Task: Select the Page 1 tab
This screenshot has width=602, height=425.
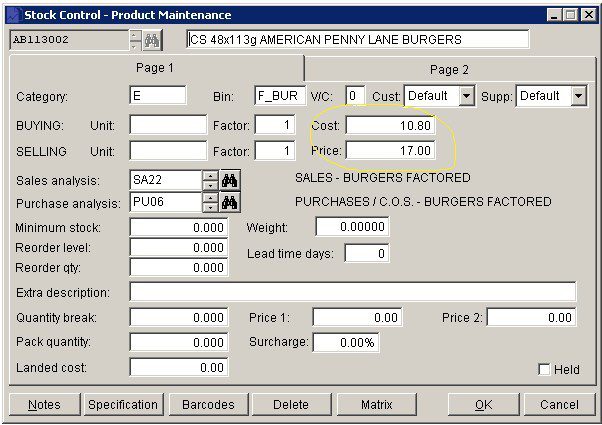Action: (x=155, y=68)
